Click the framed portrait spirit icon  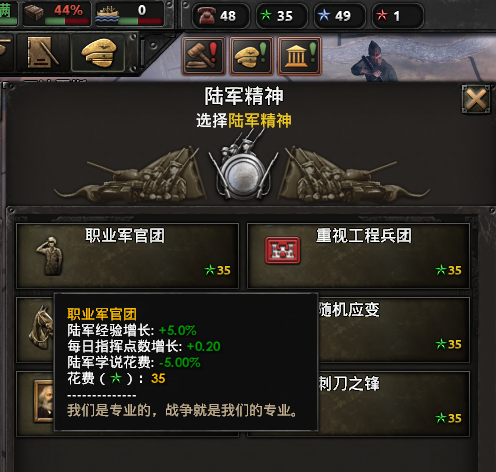[43, 401]
